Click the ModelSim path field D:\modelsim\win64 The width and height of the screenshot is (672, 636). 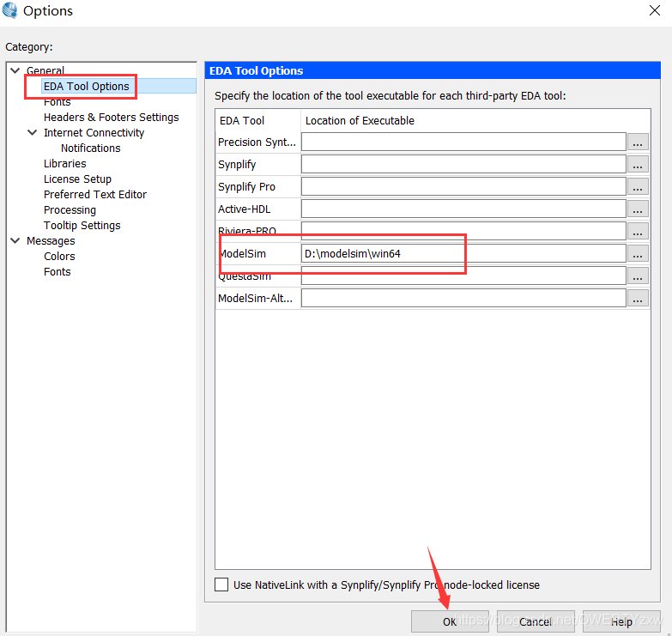click(x=463, y=253)
